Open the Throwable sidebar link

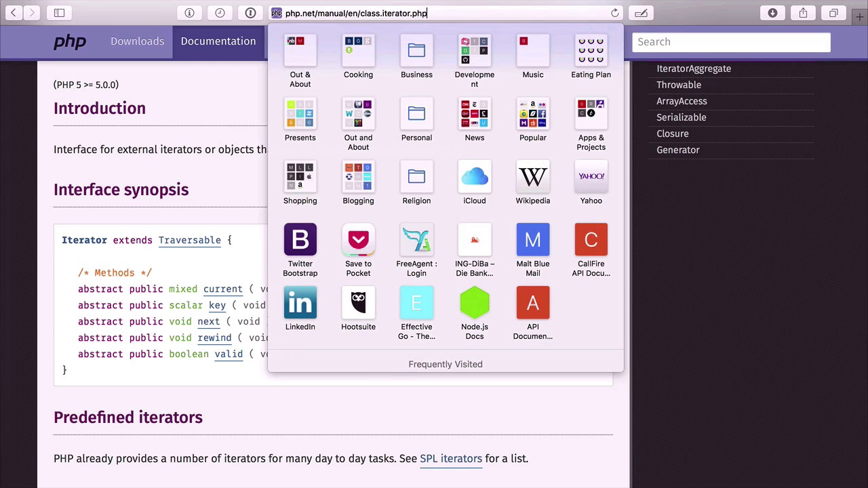coord(679,85)
